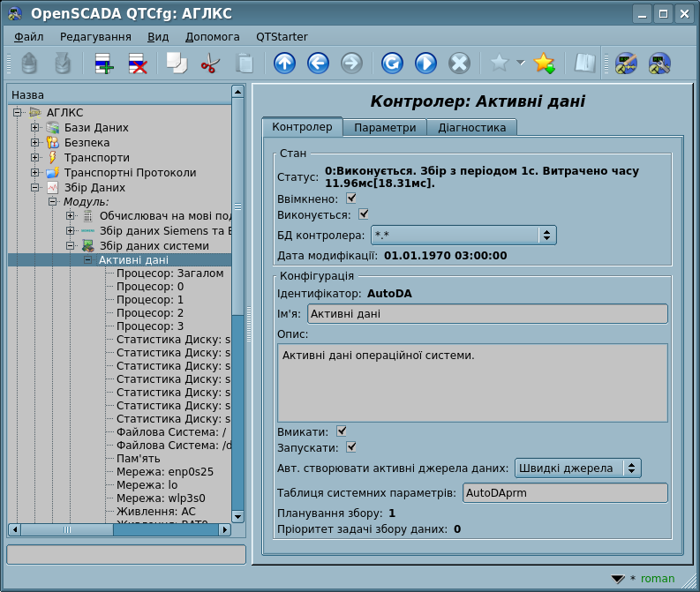Open the Редагування menu
This screenshot has height=592, width=700.
click(95, 36)
